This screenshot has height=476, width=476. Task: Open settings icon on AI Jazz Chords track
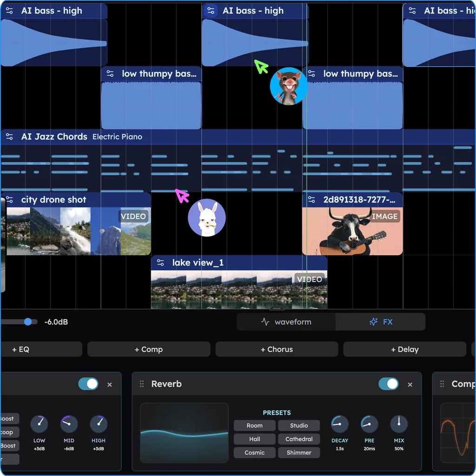tap(9, 137)
